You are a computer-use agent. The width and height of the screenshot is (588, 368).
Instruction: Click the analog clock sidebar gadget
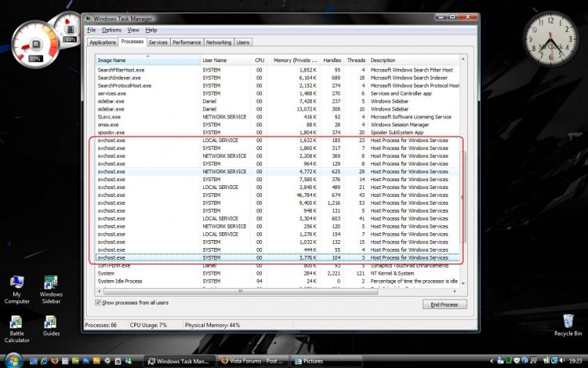pos(550,38)
